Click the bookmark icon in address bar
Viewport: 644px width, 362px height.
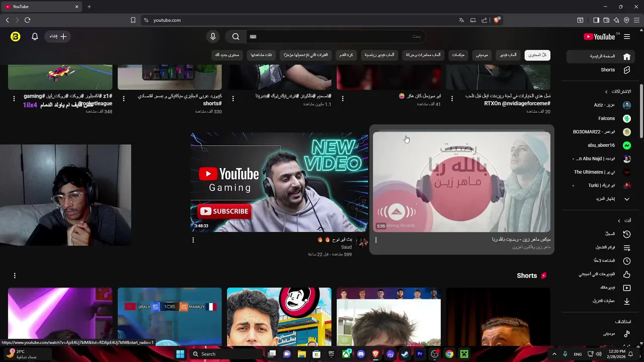click(133, 20)
